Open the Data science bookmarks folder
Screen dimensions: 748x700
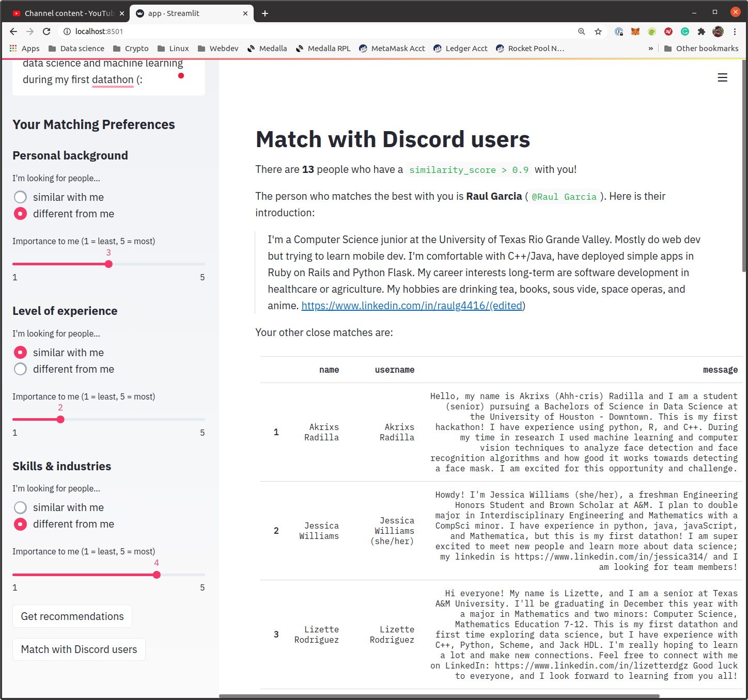[76, 49]
